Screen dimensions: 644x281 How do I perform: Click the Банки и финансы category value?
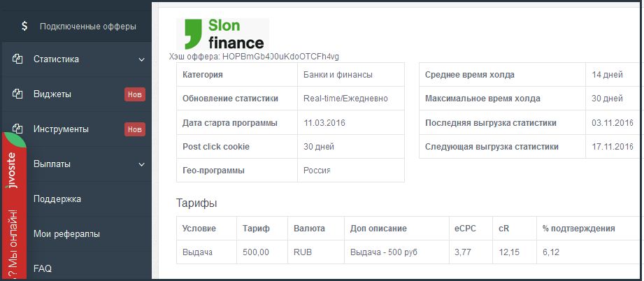coord(338,75)
